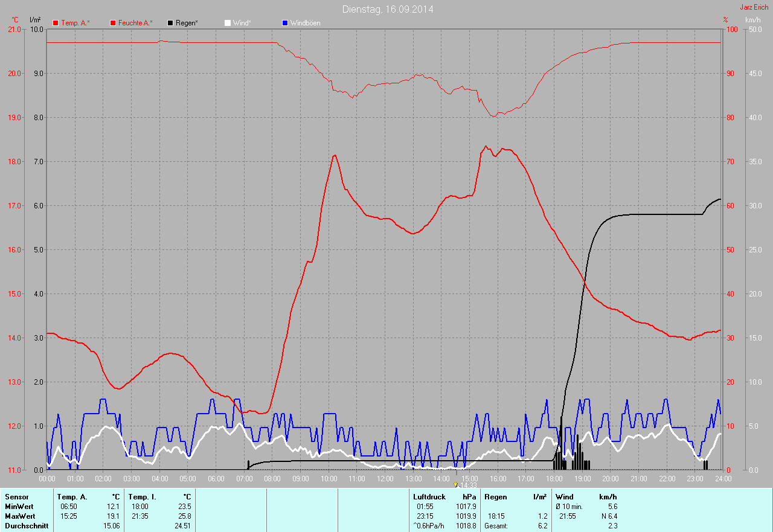Select the '21.0' temperature axis value
This screenshot has width=773, height=532.
14,29
